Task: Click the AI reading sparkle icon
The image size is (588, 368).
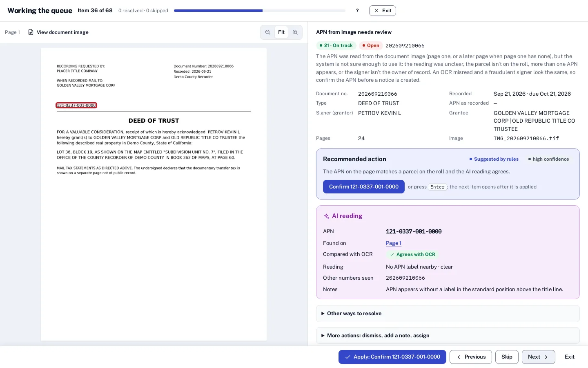Action: tap(327, 216)
